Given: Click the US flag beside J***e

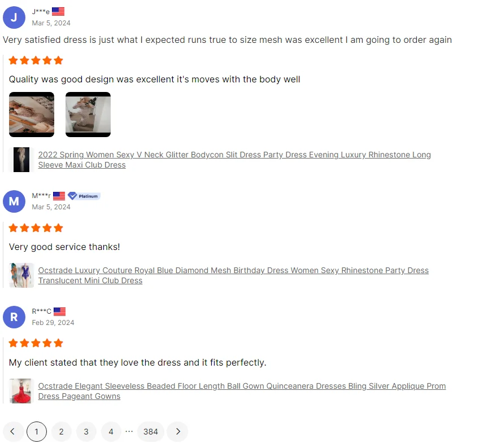Looking at the screenshot, I should tap(58, 12).
